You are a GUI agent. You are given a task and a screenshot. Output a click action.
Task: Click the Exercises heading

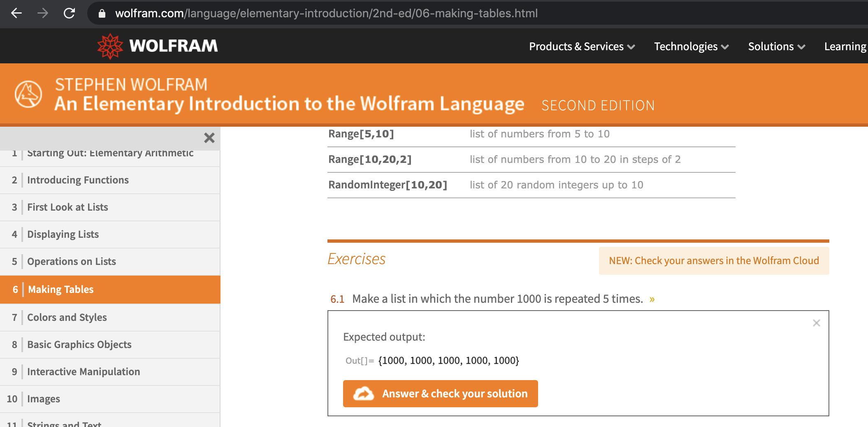coord(356,259)
